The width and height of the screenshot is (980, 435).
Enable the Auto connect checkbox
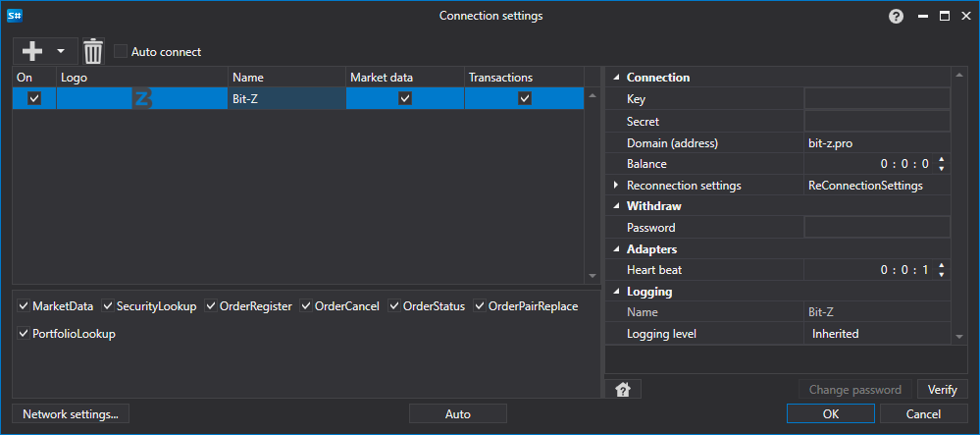pyautogui.click(x=121, y=51)
